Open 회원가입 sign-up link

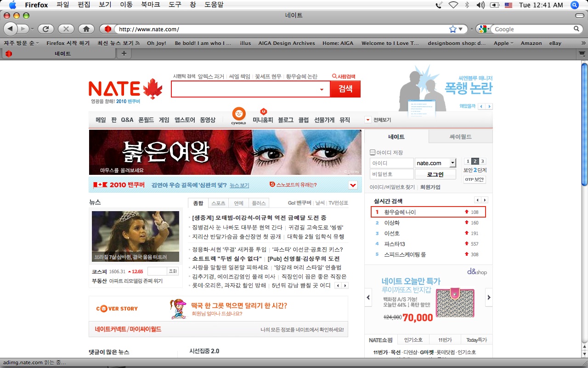point(430,187)
